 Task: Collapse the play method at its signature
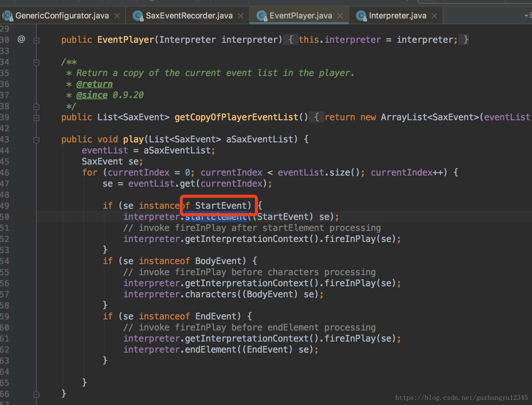coord(36,140)
